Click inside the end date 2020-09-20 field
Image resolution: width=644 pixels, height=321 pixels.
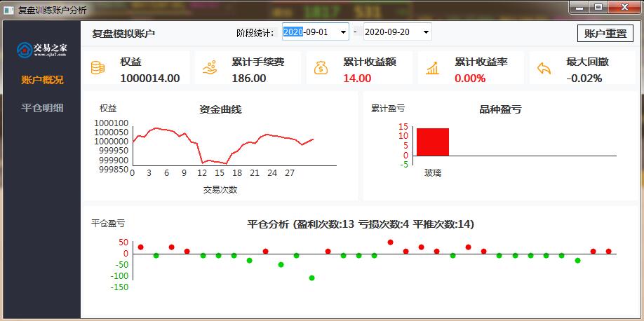point(389,32)
